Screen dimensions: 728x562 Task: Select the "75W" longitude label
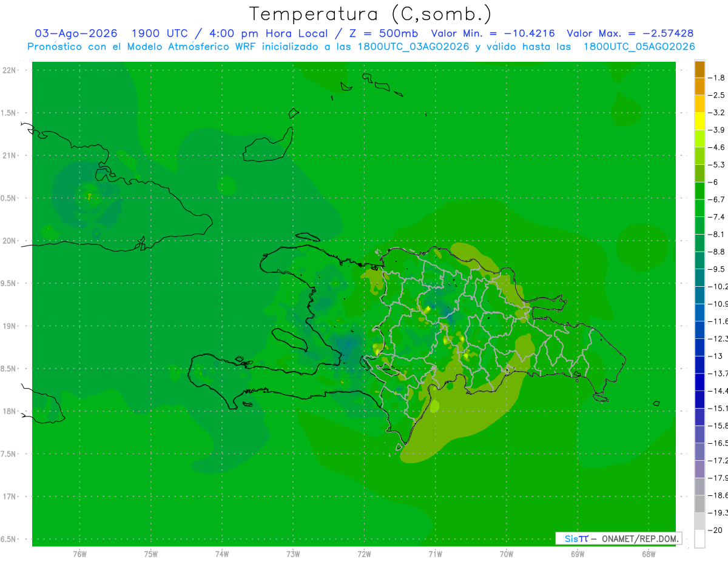(x=151, y=554)
